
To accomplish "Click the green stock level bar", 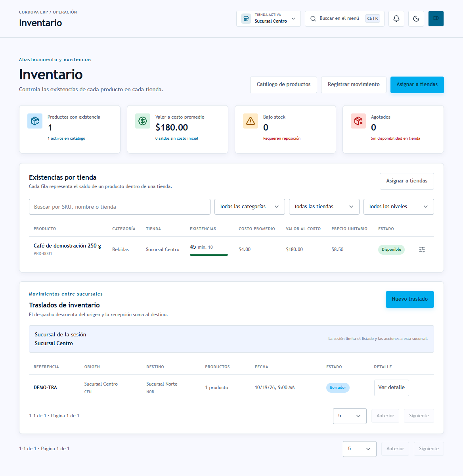I will [x=209, y=255].
